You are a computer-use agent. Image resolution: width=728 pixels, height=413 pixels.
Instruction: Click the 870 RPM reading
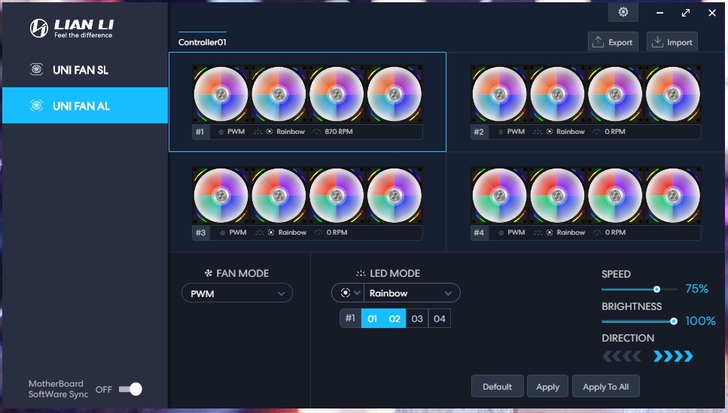(338, 132)
